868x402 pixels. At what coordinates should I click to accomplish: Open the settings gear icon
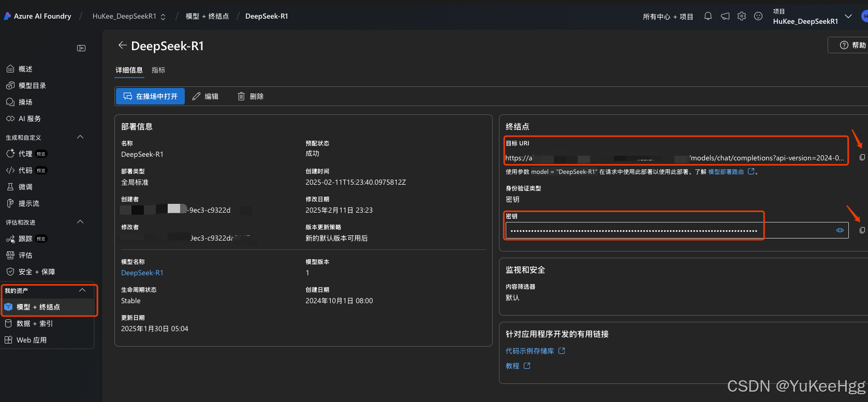742,16
